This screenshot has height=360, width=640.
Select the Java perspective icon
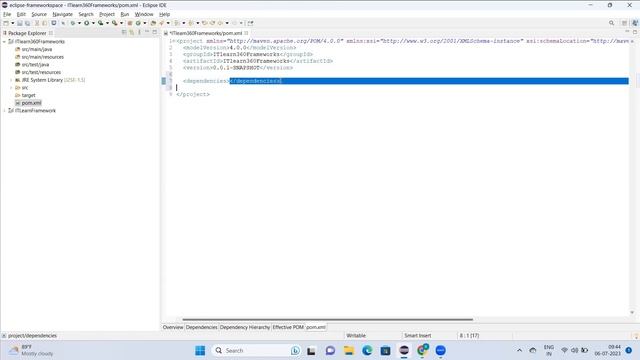[635, 23]
